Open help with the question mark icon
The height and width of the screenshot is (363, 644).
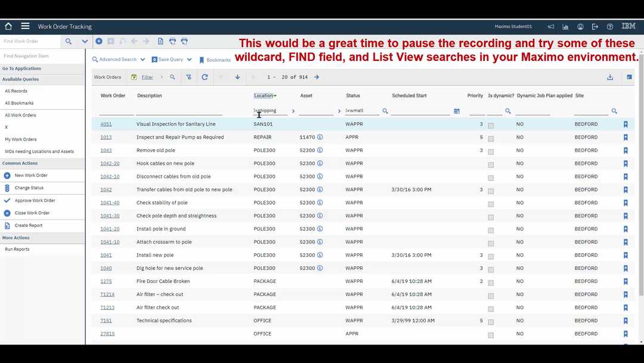(609, 26)
